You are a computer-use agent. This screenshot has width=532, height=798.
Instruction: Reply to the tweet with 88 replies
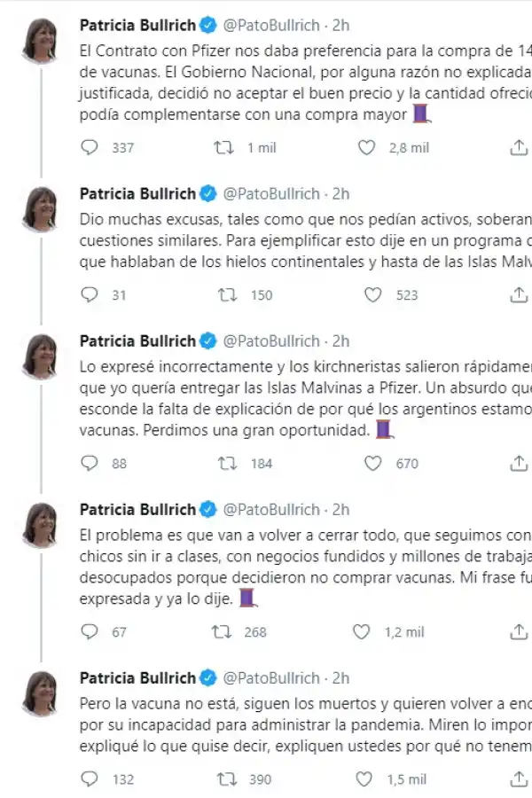(89, 462)
